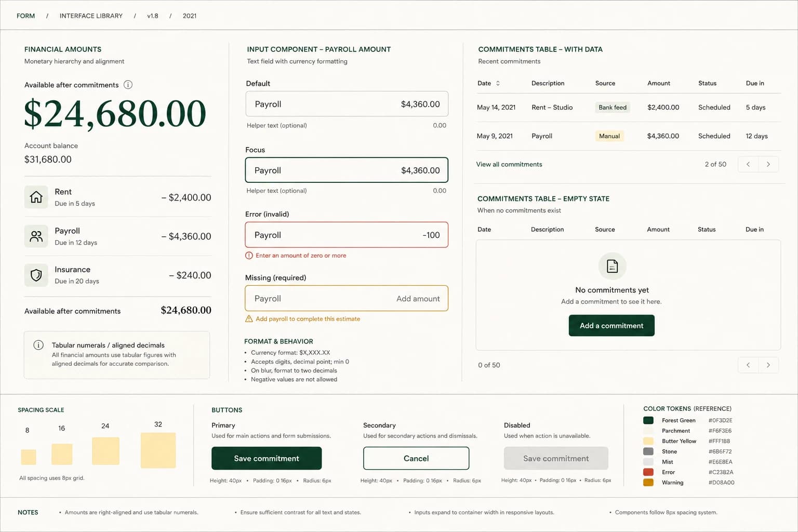Click the Insurance shield icon
This screenshot has width=798, height=532.
36,275
